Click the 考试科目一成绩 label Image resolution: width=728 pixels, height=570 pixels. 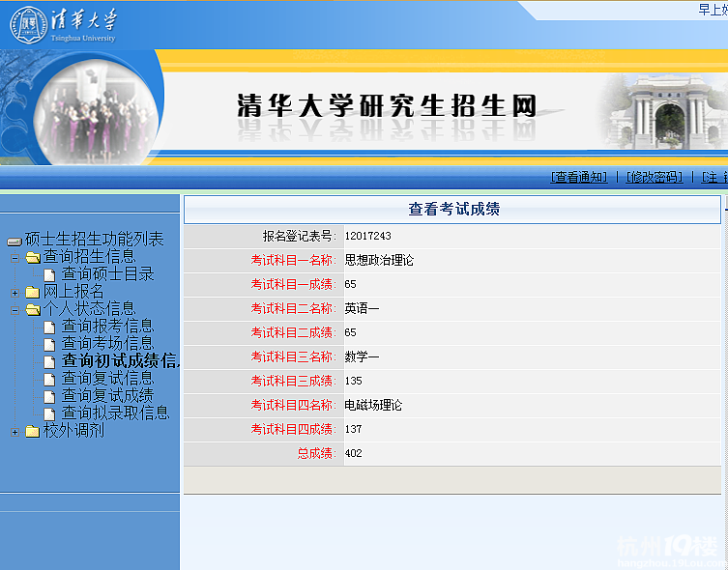click(294, 284)
